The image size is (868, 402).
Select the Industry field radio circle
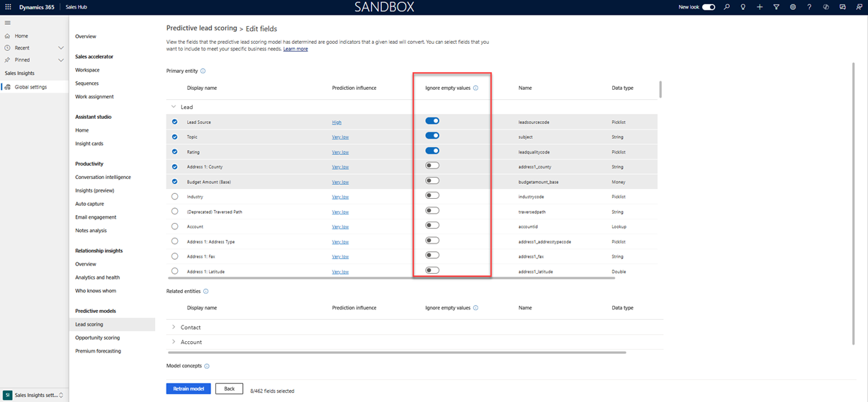tap(175, 196)
